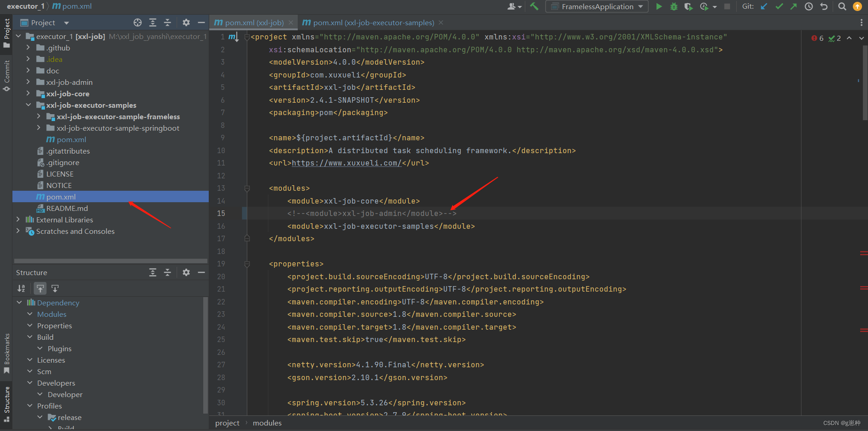Screen dimensions: 868x431
Task: Click the Stop square icon
Action: [727, 6]
